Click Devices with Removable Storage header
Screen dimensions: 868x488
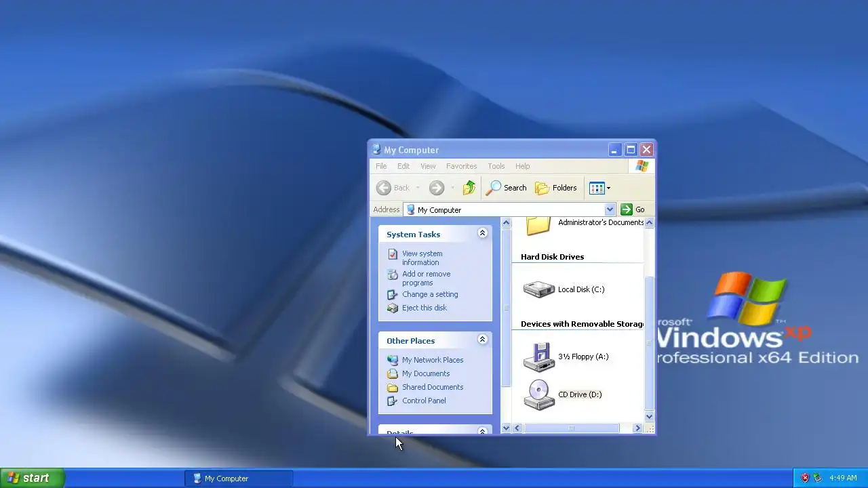click(x=582, y=324)
